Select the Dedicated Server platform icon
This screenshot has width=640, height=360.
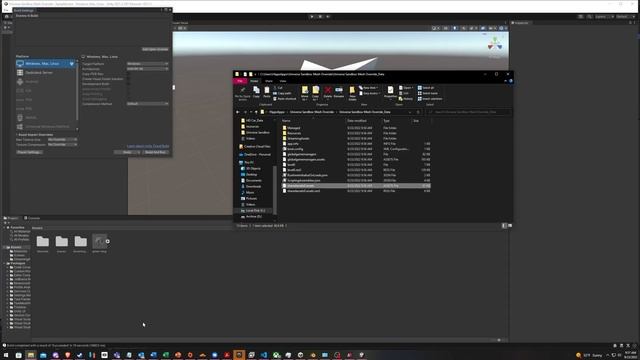point(20,73)
